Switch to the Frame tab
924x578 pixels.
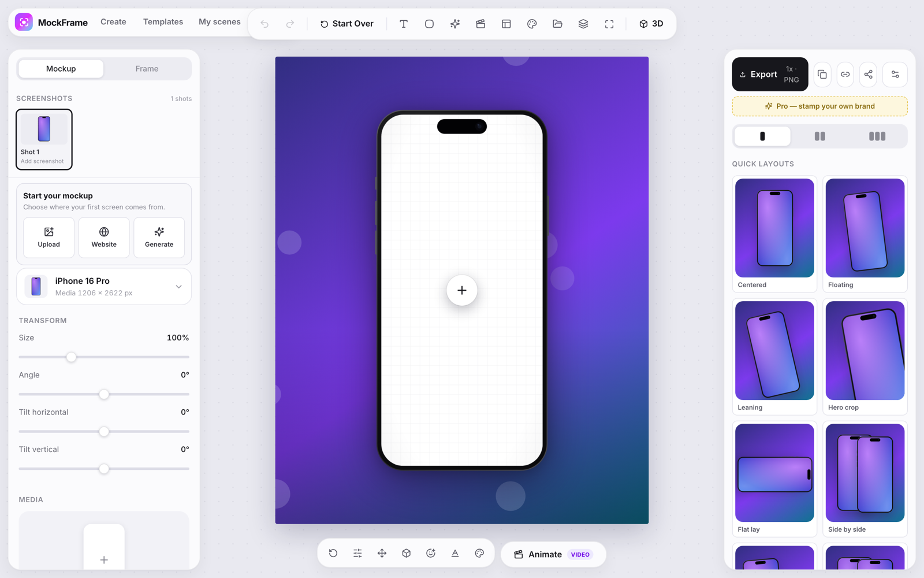point(147,69)
